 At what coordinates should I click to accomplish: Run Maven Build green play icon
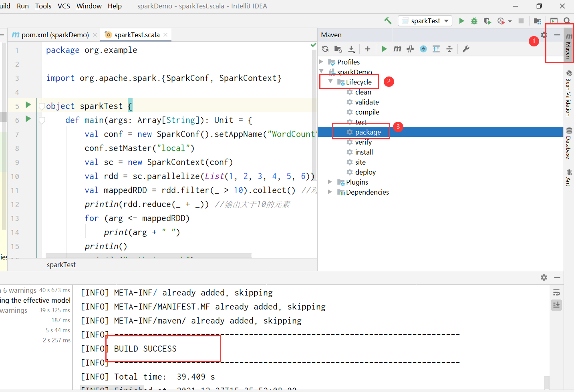(384, 49)
